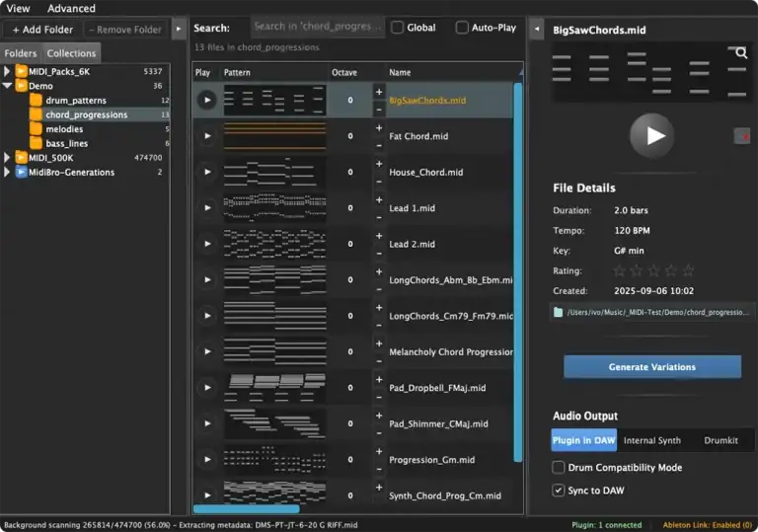The height and width of the screenshot is (532, 758).
Task: Raise octave for Pad_Shimmer_CMaj.mid
Action: 379,416
